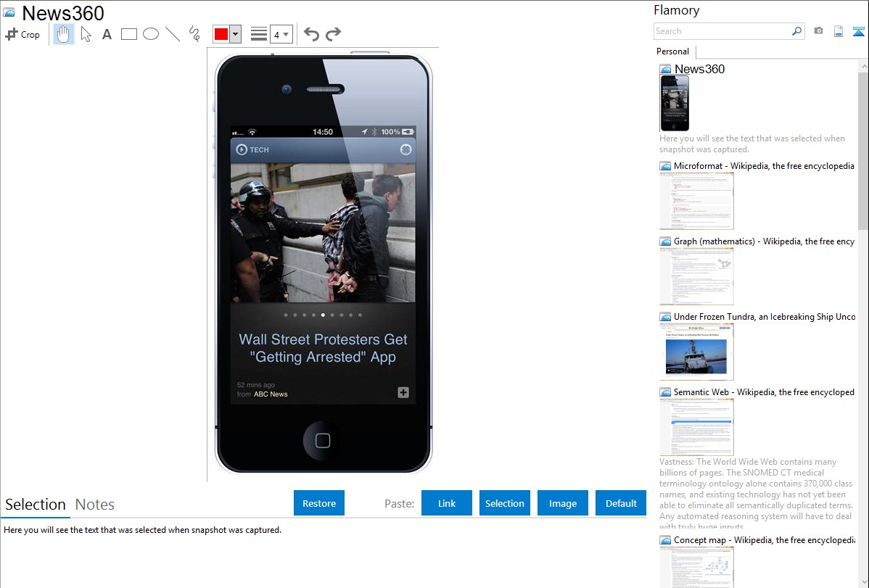Open the line width 4 dropdown
869x588 pixels.
coord(281,34)
